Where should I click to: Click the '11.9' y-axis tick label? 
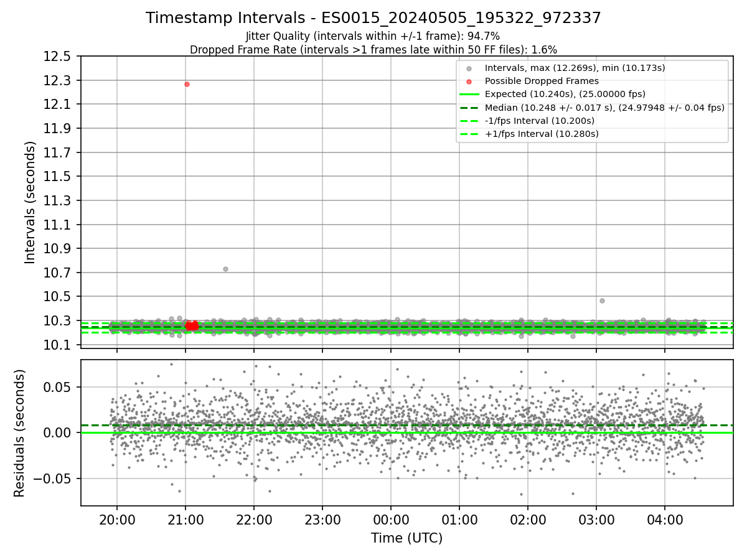click(x=59, y=128)
